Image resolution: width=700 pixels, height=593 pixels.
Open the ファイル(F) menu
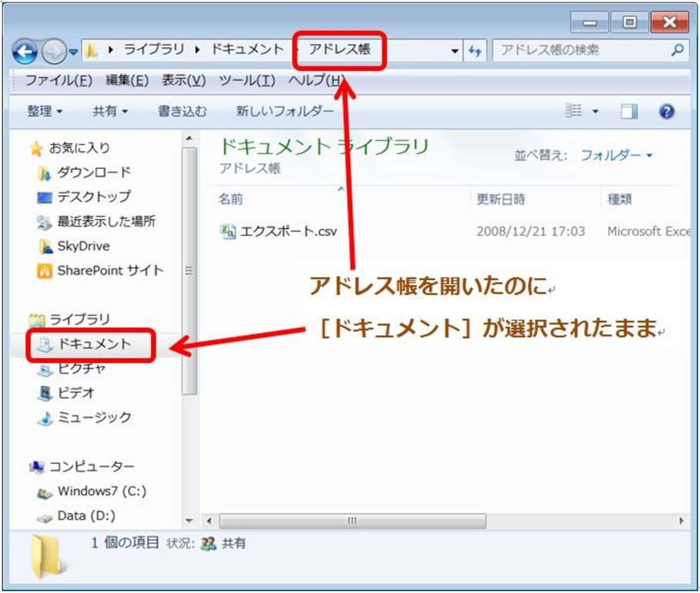click(x=58, y=81)
